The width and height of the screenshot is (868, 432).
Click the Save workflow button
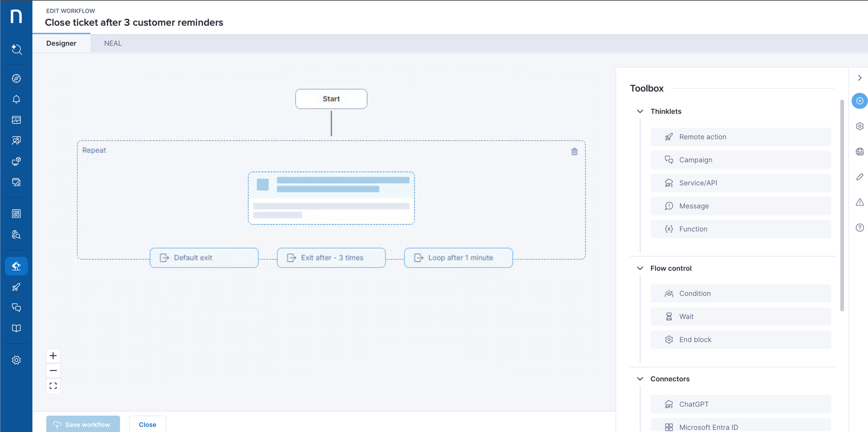point(83,424)
